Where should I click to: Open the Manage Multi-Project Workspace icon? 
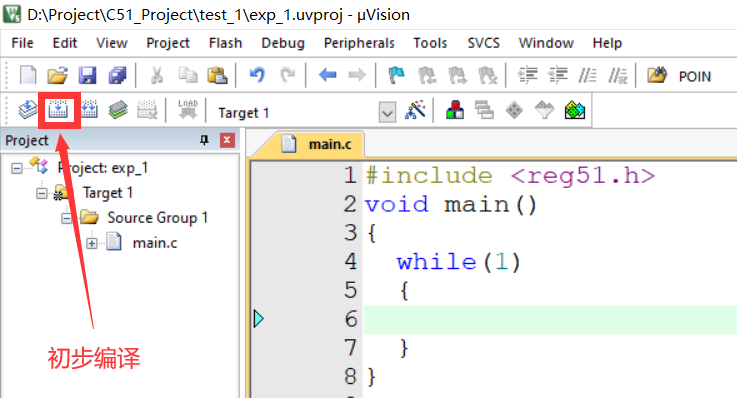(484, 110)
